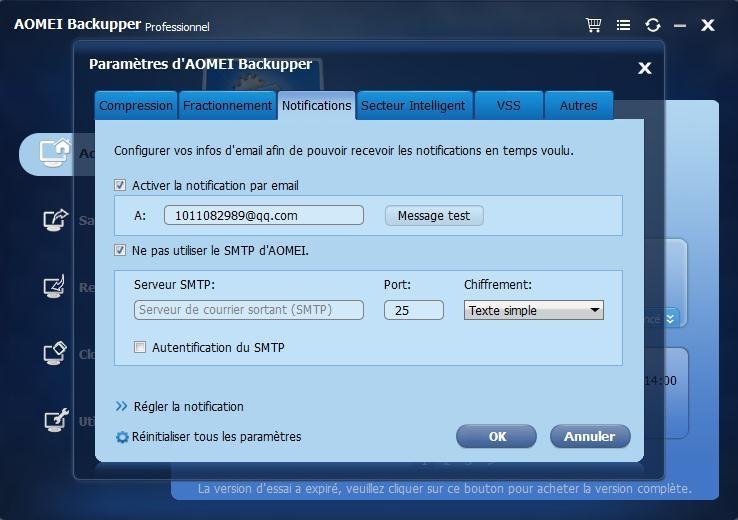Select the clone sidebar icon
The height and width of the screenshot is (520, 738).
click(x=55, y=353)
